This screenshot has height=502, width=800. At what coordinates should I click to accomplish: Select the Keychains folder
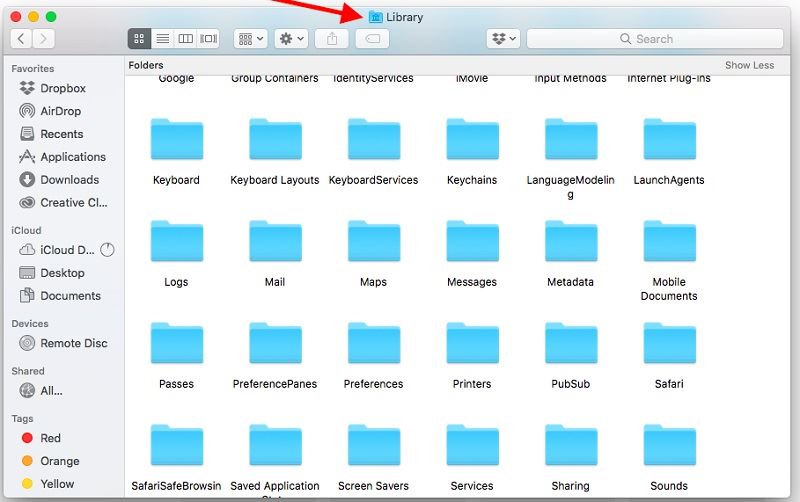472,139
